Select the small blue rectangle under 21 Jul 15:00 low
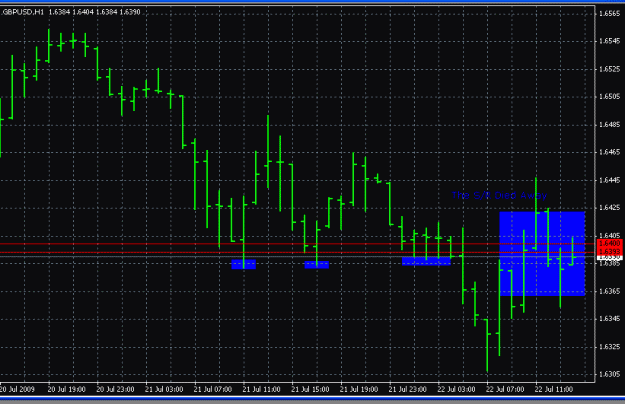Image resolution: width=625 pixels, height=404 pixels. 317,265
